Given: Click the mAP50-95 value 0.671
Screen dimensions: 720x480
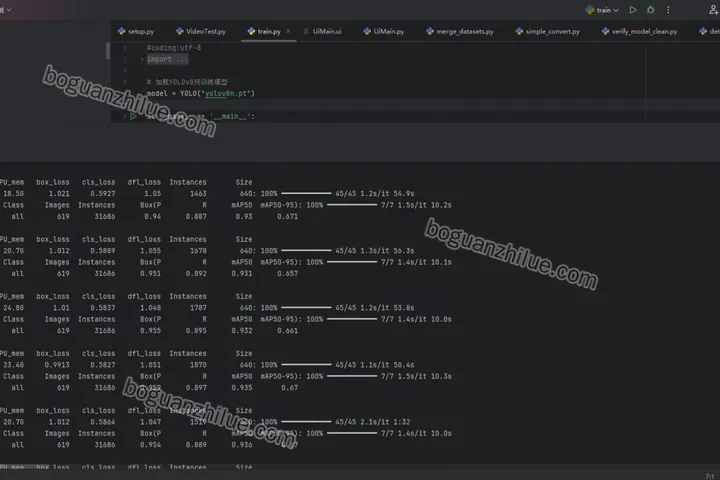Looking at the screenshot, I should click(x=287, y=216).
